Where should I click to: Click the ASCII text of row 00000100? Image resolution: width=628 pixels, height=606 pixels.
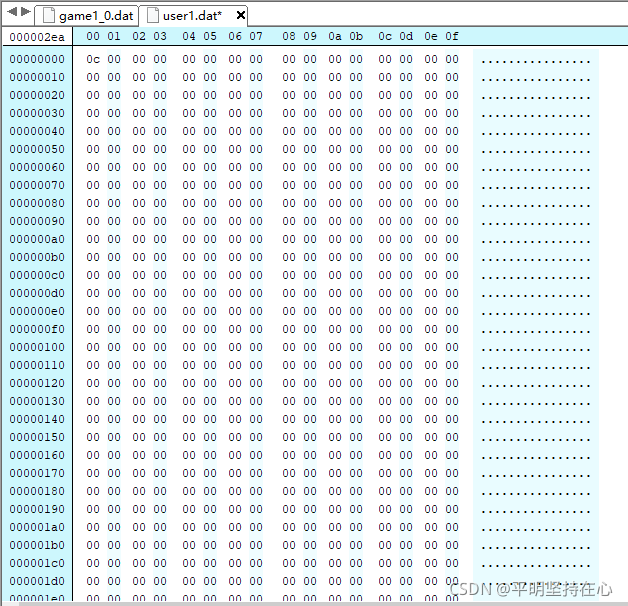(535, 348)
